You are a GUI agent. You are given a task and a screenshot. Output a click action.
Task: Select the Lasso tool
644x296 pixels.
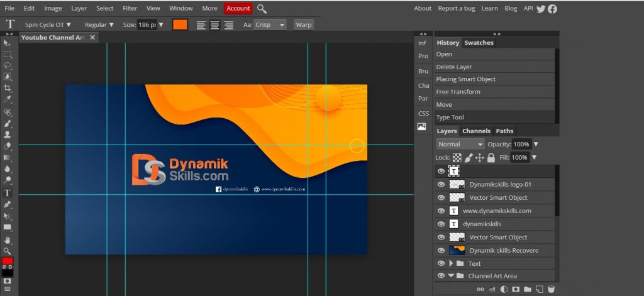[x=8, y=65]
